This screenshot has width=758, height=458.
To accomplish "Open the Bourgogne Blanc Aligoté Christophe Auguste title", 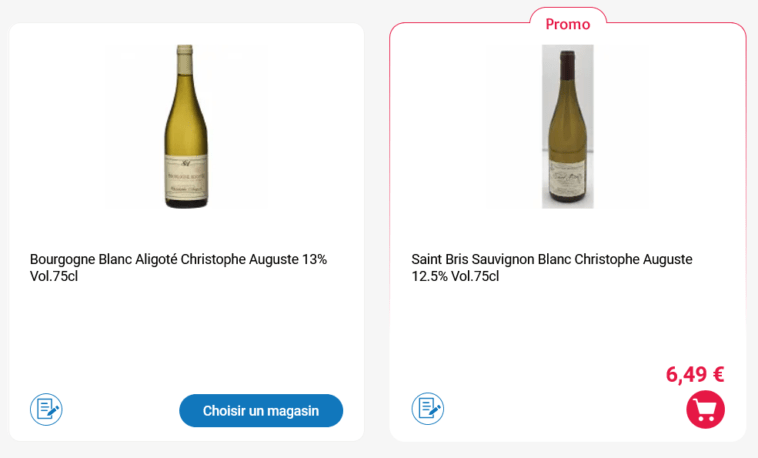I will [178, 267].
